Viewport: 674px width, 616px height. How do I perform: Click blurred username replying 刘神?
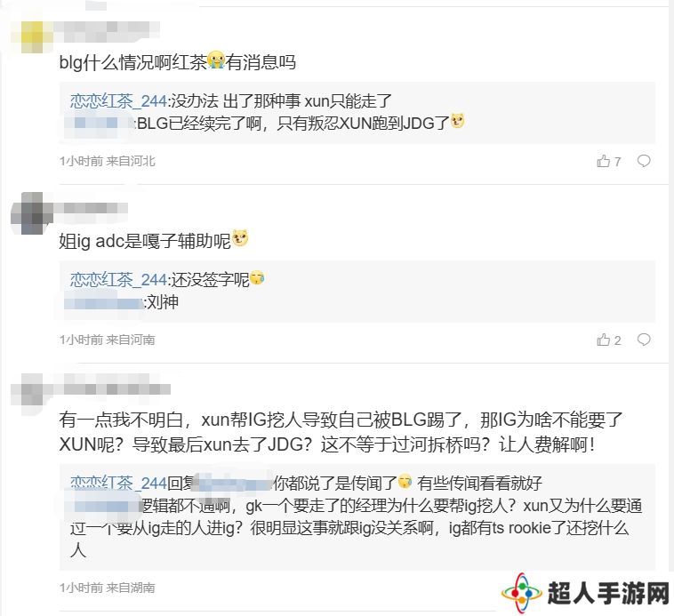[x=103, y=303]
